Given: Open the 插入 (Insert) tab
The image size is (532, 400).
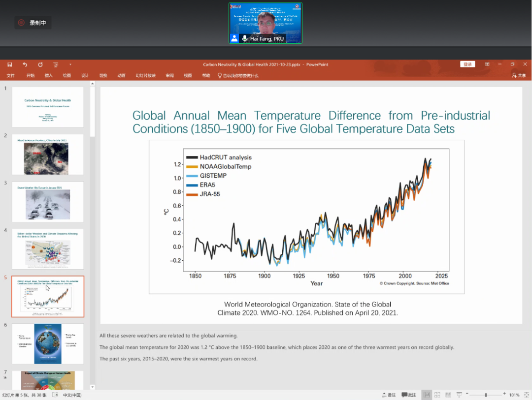Looking at the screenshot, I should click(x=49, y=76).
